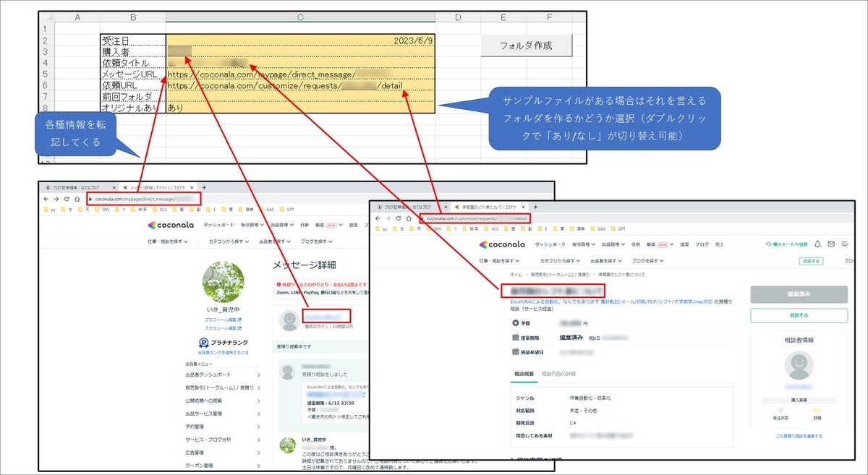868x475 pixels.
Task: Expand 取引管理 dropdown in left window
Action: pyautogui.click(x=252, y=225)
